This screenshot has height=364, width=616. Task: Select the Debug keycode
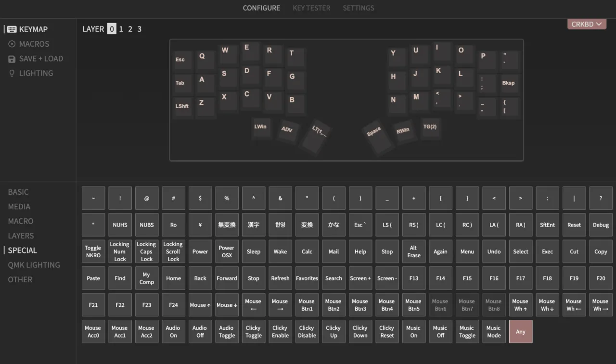click(x=601, y=225)
